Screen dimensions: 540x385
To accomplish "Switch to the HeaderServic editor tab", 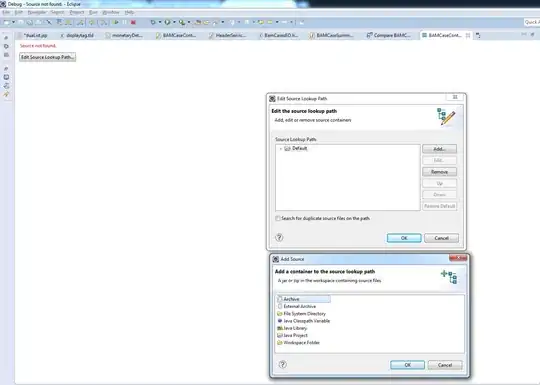I will 228,35.
